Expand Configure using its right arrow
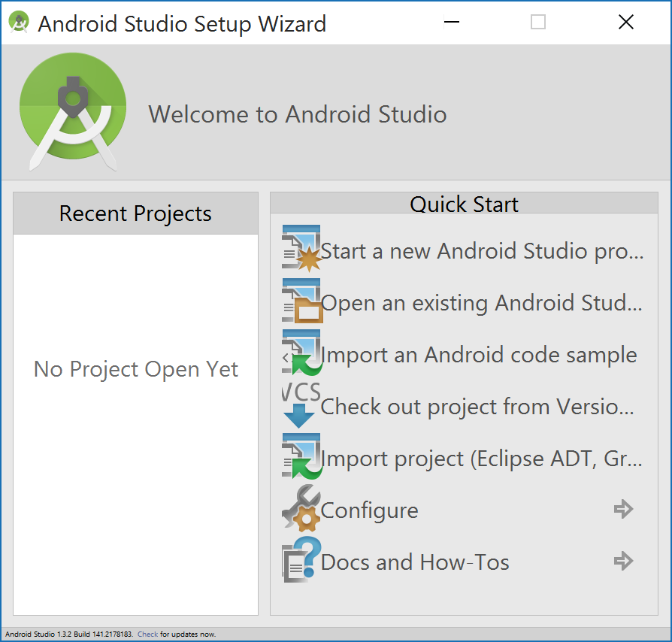Screen dimensions: 672x642 [x=623, y=509]
